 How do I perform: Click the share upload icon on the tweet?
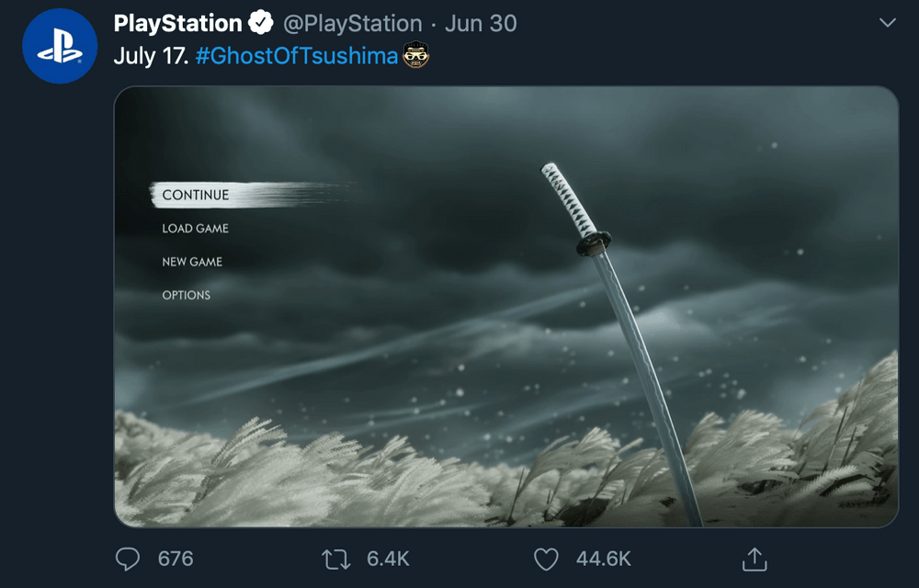tap(755, 559)
